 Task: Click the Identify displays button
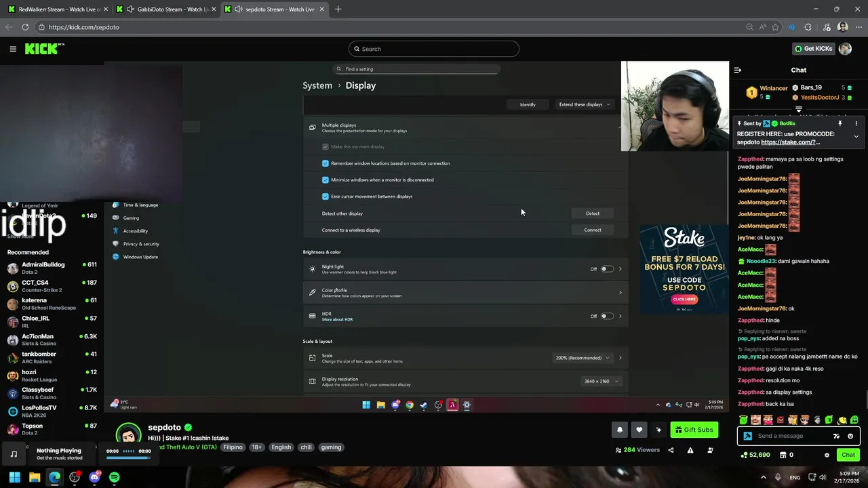528,104
